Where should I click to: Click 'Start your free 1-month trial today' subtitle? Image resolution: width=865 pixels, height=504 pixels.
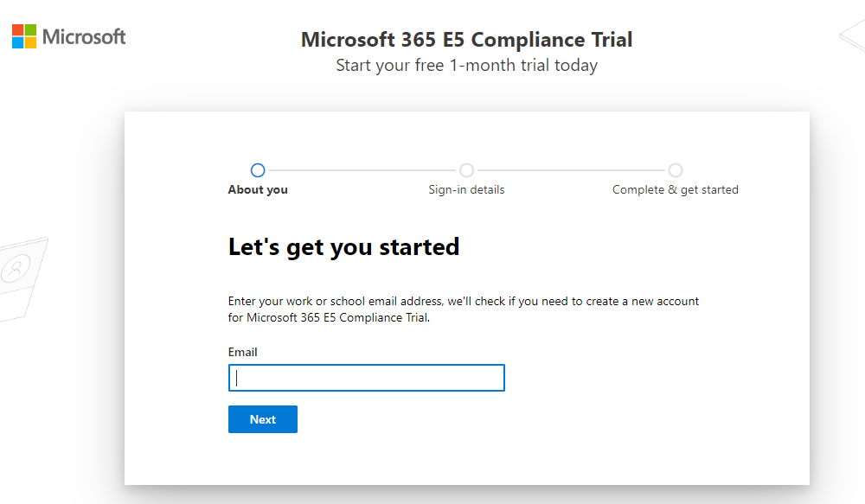[x=466, y=65]
